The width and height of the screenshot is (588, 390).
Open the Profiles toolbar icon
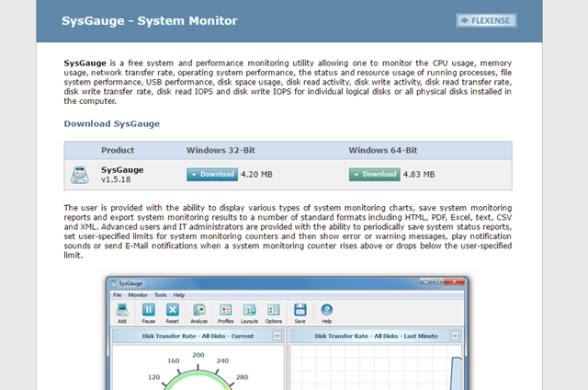coord(226,314)
